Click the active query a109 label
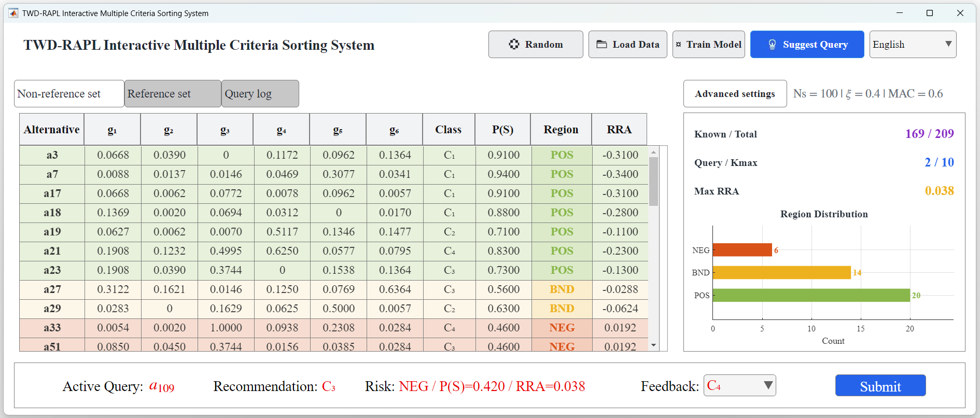Screen dimensions: 980x418 pyautogui.click(x=162, y=386)
